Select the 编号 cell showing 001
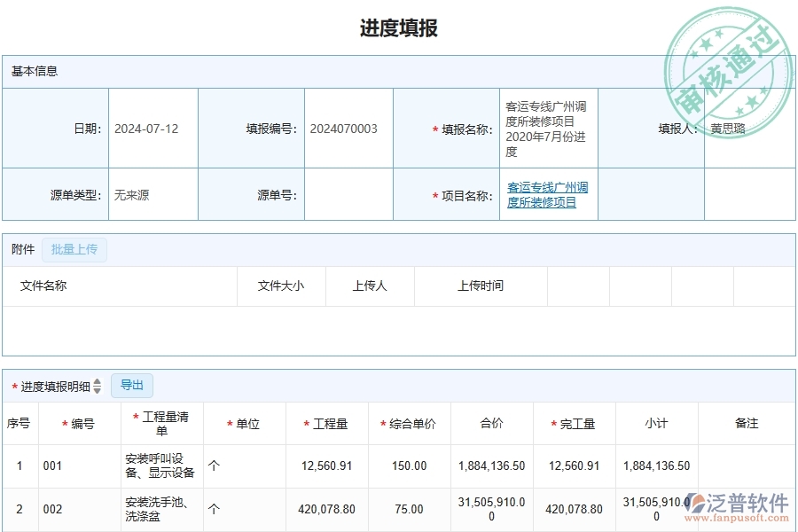 coord(52,465)
